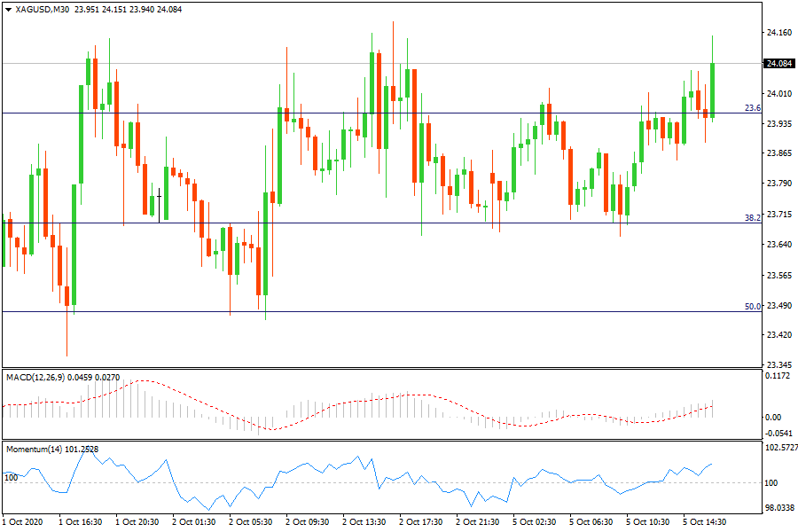Image resolution: width=798 pixels, height=532 pixels.
Task: Click the 24.160 price scale value
Action: pyautogui.click(x=778, y=33)
